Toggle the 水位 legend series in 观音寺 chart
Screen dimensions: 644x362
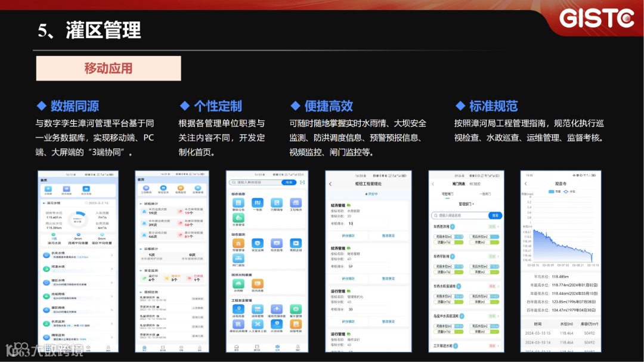click(x=569, y=191)
